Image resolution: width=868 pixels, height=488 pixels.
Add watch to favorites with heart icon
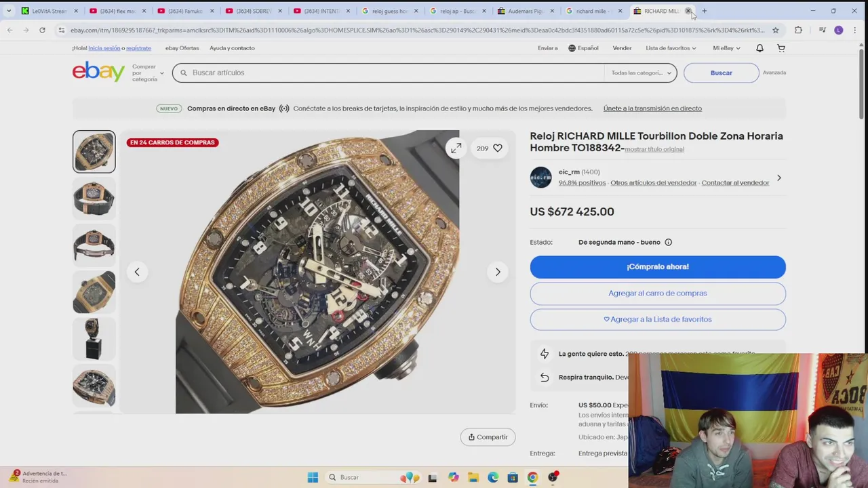(498, 148)
